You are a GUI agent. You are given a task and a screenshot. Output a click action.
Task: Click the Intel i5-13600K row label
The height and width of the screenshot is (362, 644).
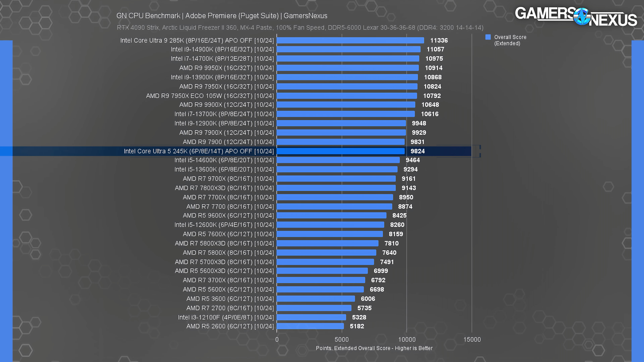click(x=224, y=169)
